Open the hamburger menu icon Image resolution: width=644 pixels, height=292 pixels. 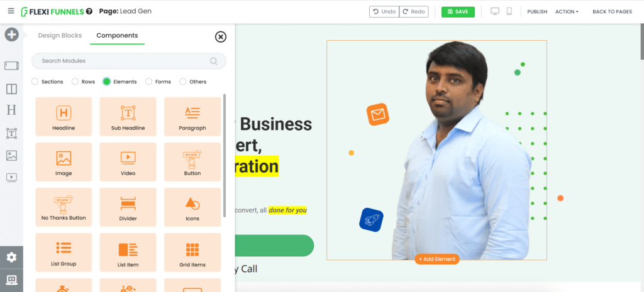click(11, 11)
